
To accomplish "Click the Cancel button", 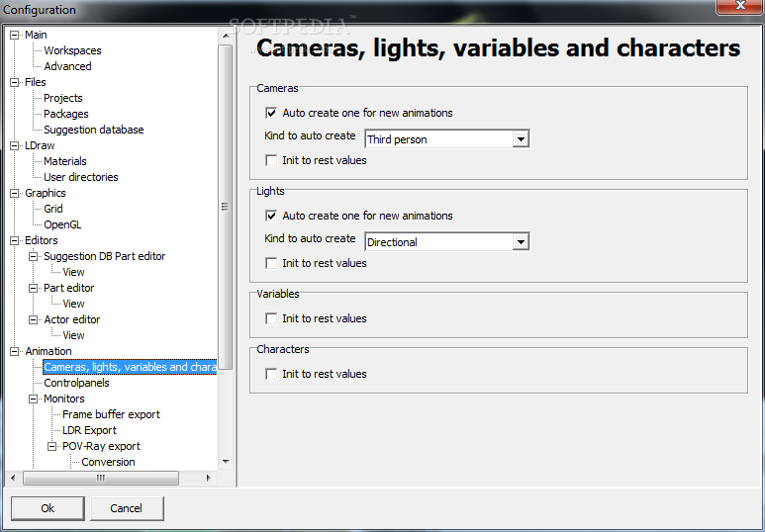I will coord(127,508).
